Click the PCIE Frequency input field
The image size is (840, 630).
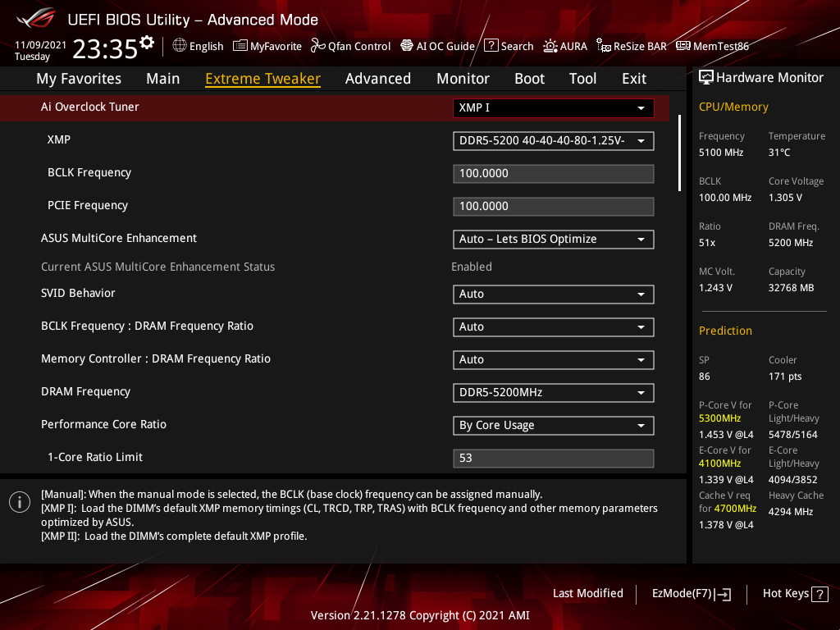tap(554, 206)
